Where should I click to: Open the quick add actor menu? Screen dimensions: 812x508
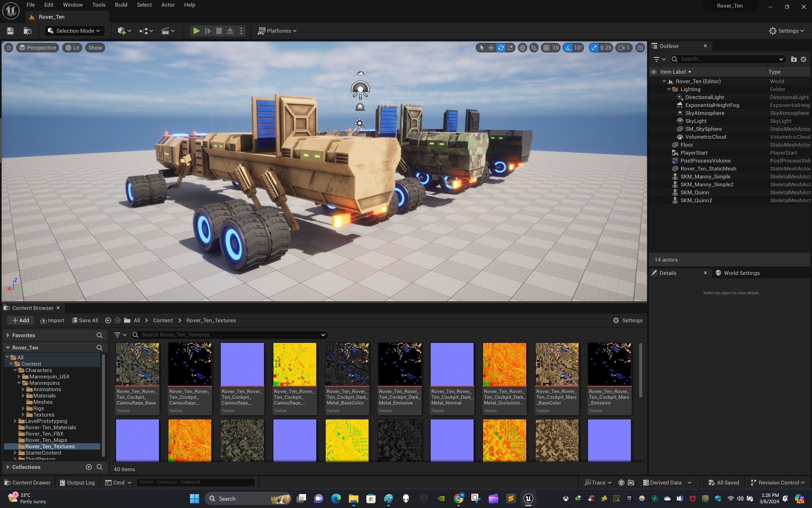[x=124, y=31]
